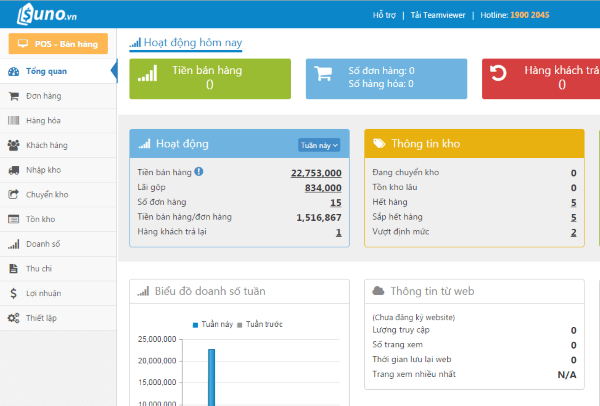Go to the Tồn kho section
This screenshot has width=600, height=406.
[42, 219]
